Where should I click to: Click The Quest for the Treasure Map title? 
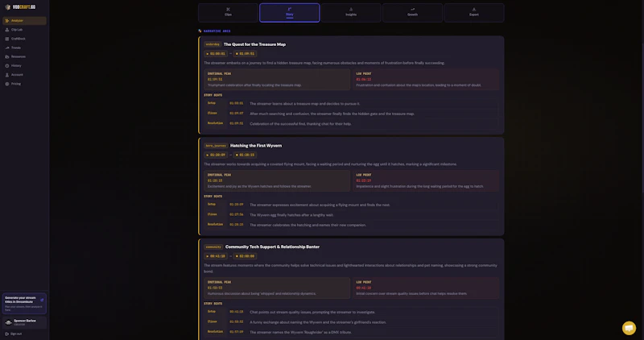click(254, 44)
